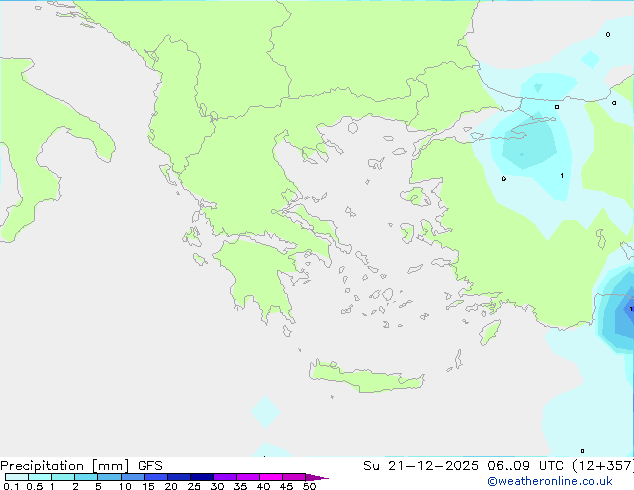634x490 pixels.
Task: Click the legend scale label "2"
Action: [x=75, y=486]
